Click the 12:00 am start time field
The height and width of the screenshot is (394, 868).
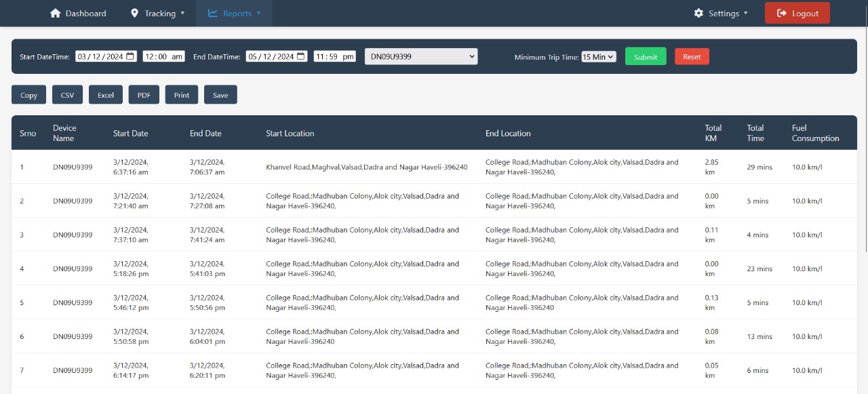tap(163, 56)
